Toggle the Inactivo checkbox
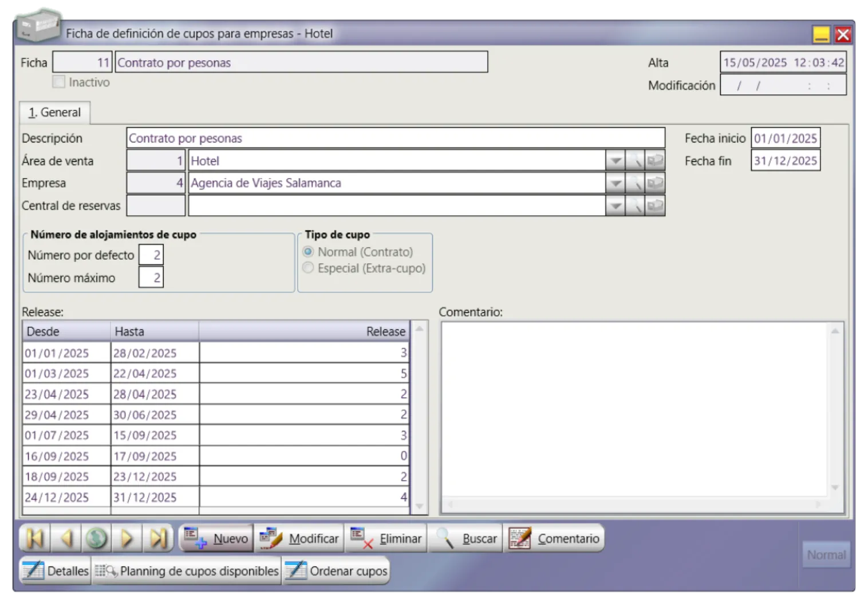The width and height of the screenshot is (868, 595). pos(58,82)
